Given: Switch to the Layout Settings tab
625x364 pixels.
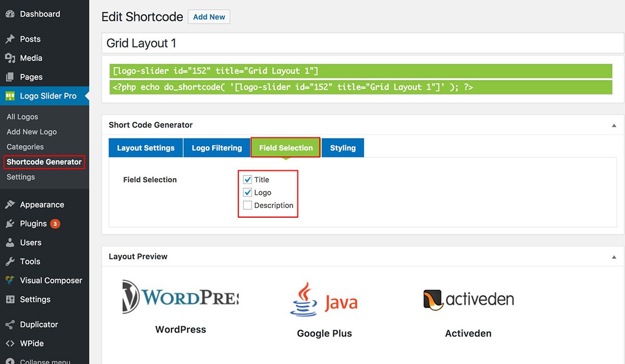Looking at the screenshot, I should pos(146,148).
